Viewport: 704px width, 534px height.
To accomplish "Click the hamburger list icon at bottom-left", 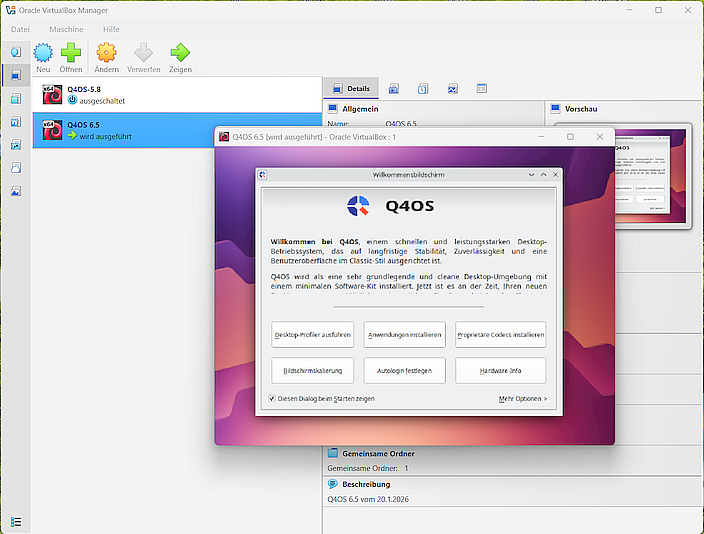I will click(x=16, y=521).
